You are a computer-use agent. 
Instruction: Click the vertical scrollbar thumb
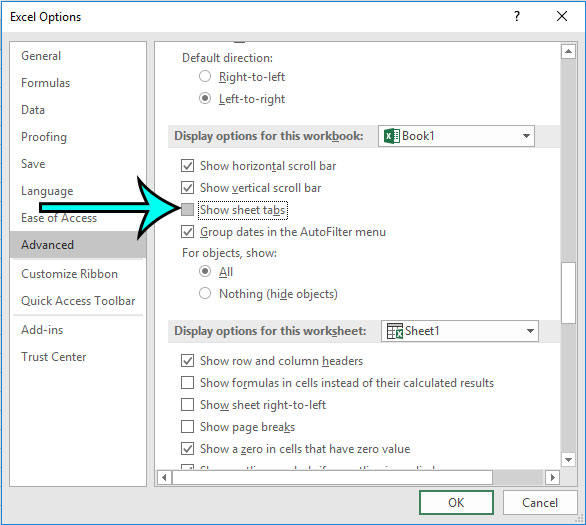tap(568, 293)
